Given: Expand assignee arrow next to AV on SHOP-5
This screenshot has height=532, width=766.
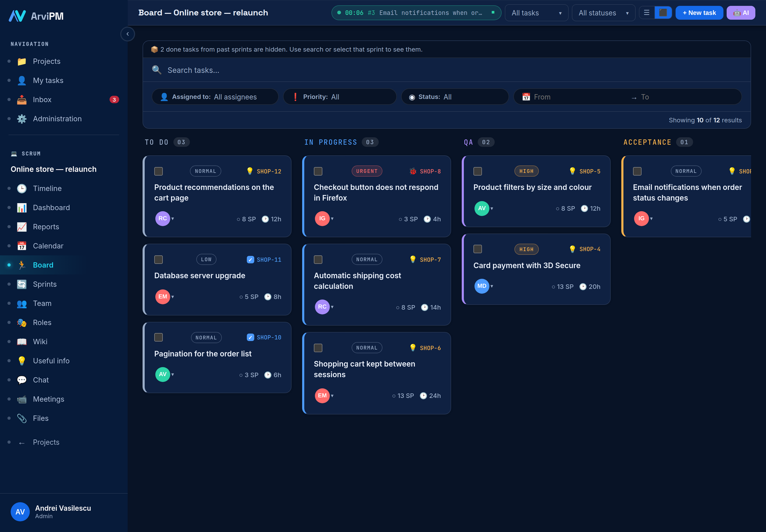Looking at the screenshot, I should pos(492,209).
